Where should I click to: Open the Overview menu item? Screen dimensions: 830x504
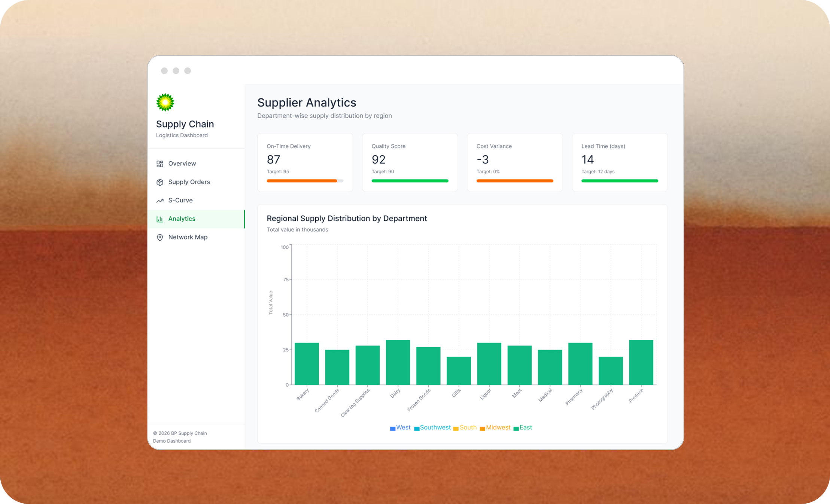click(182, 164)
